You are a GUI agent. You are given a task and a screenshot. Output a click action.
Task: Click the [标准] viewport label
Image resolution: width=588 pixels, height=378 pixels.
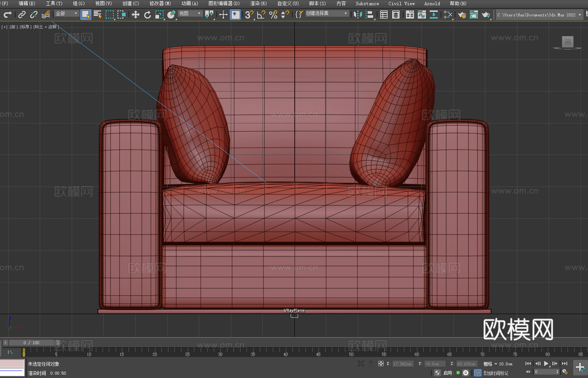(x=25, y=27)
